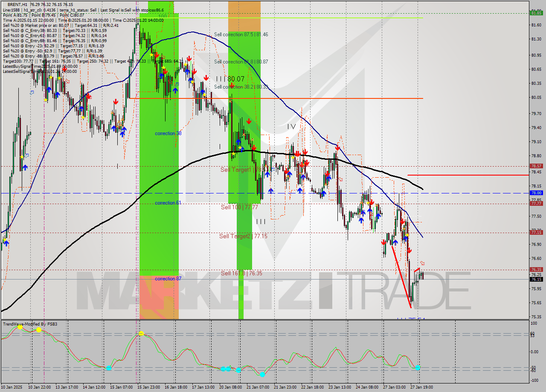This screenshot has width=546, height=392.
Task: Click the 'Sell 100 | 77.77' label
Action: (239, 208)
